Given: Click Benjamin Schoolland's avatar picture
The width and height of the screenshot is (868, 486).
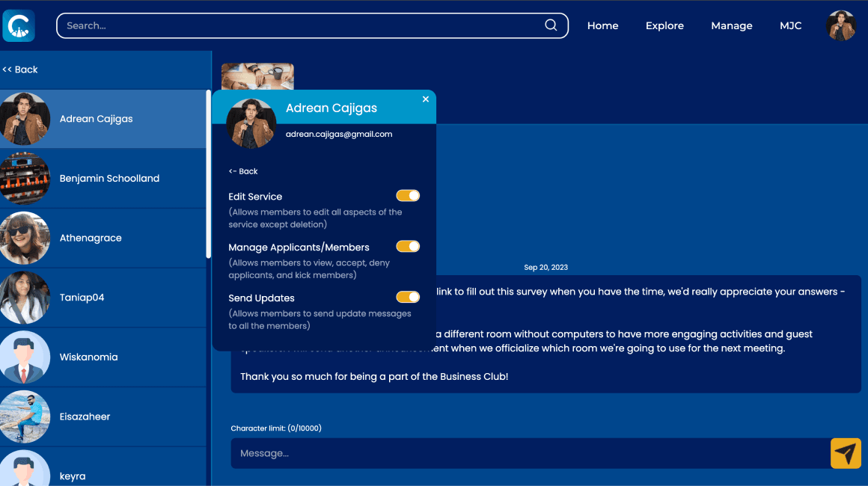Looking at the screenshot, I should [25, 179].
